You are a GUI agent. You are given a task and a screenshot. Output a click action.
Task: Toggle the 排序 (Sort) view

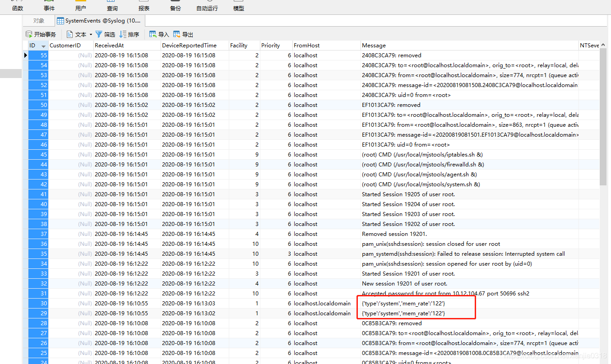129,34
